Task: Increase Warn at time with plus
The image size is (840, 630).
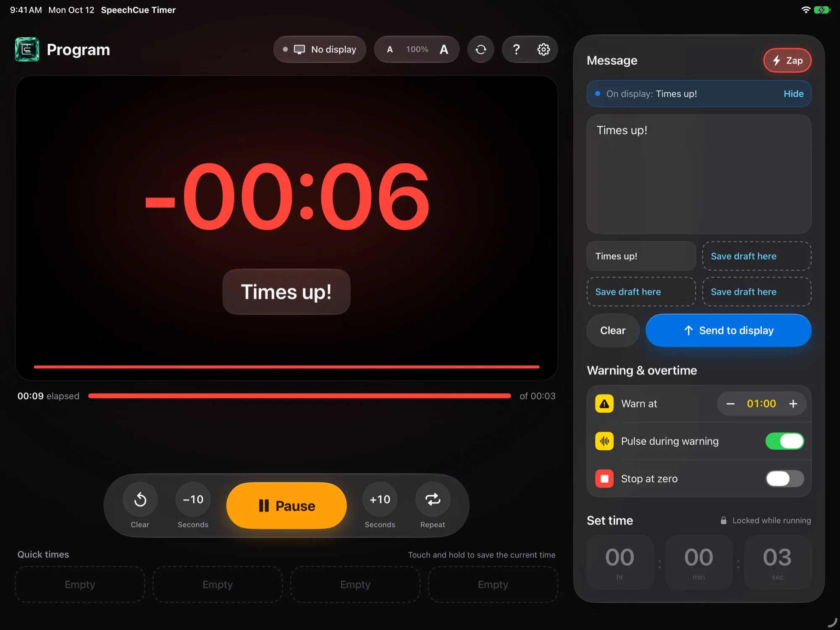Action: [x=793, y=404]
